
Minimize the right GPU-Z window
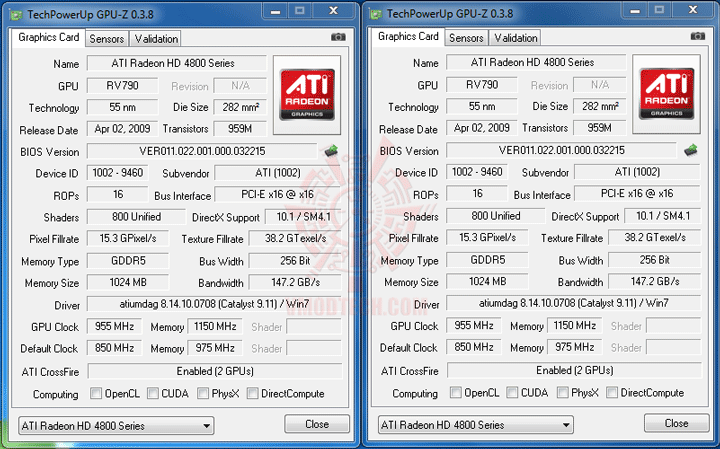[x=635, y=10]
